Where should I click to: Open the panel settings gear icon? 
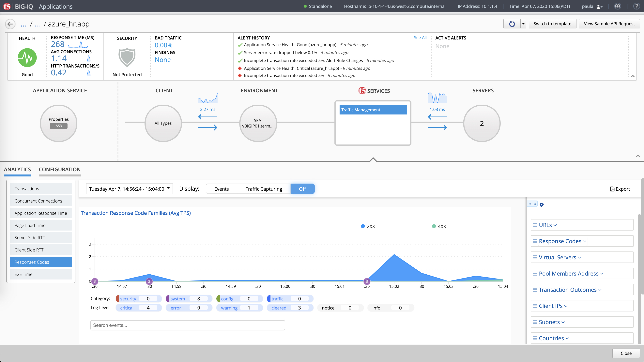pos(542,205)
